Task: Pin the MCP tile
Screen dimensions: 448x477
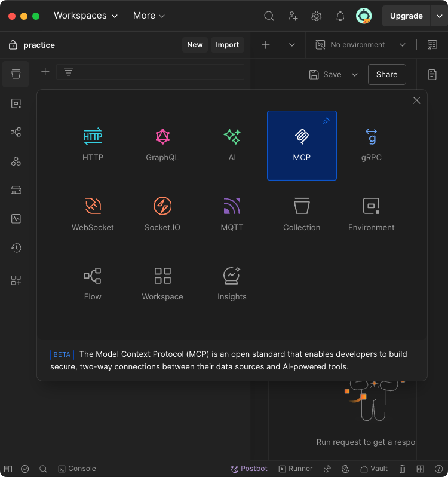Action: point(326,121)
